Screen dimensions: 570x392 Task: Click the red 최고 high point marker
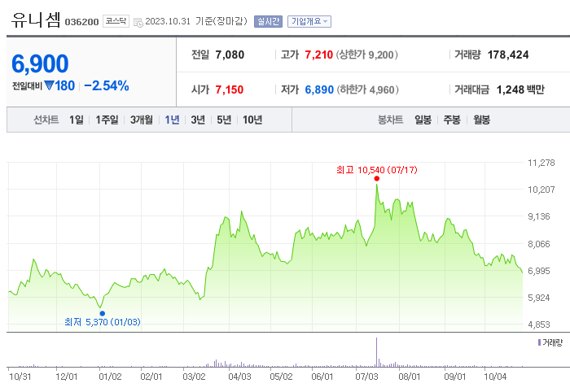click(x=376, y=179)
